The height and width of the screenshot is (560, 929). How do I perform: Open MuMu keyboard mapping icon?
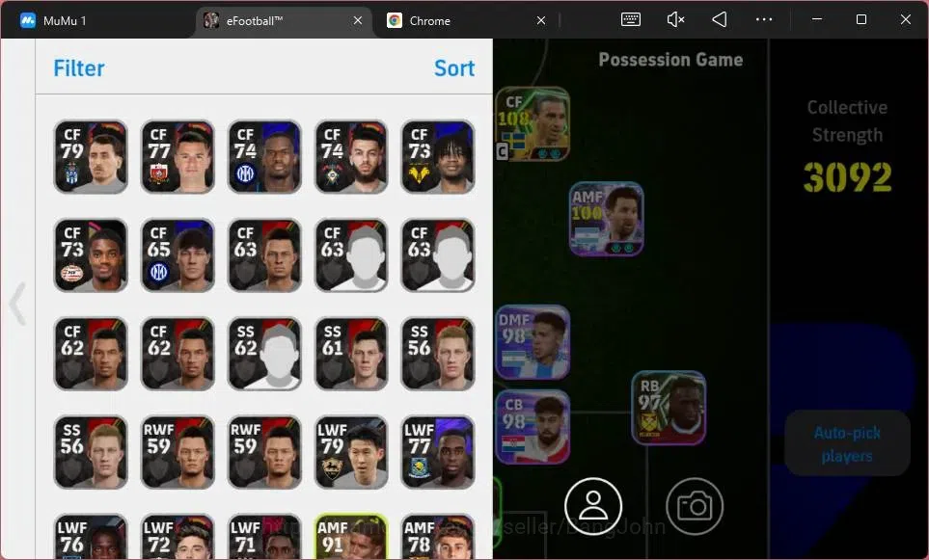coord(630,19)
